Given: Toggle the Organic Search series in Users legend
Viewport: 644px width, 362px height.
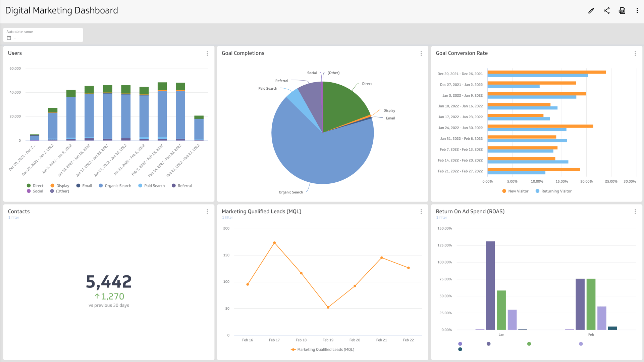Looking at the screenshot, I should 115,185.
